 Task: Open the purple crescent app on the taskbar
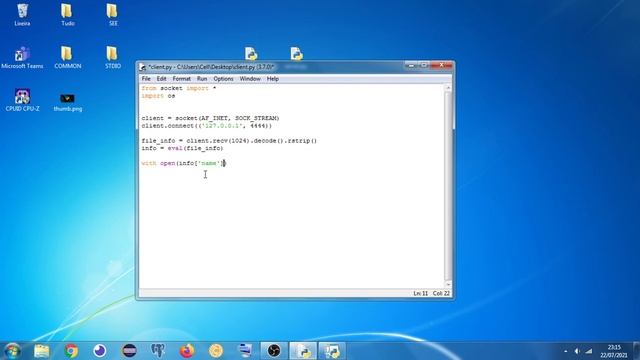[100, 351]
